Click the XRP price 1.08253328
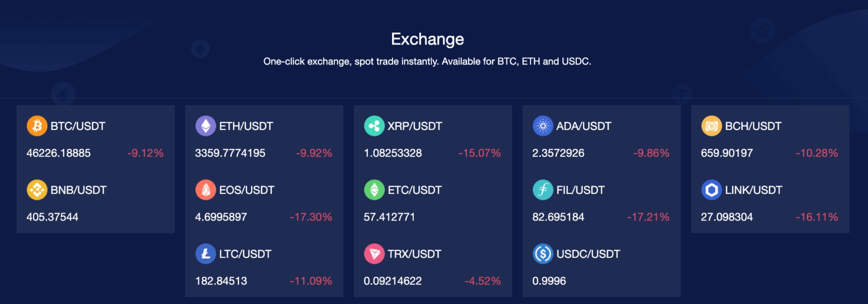Image resolution: width=868 pixels, height=304 pixels. tap(393, 153)
